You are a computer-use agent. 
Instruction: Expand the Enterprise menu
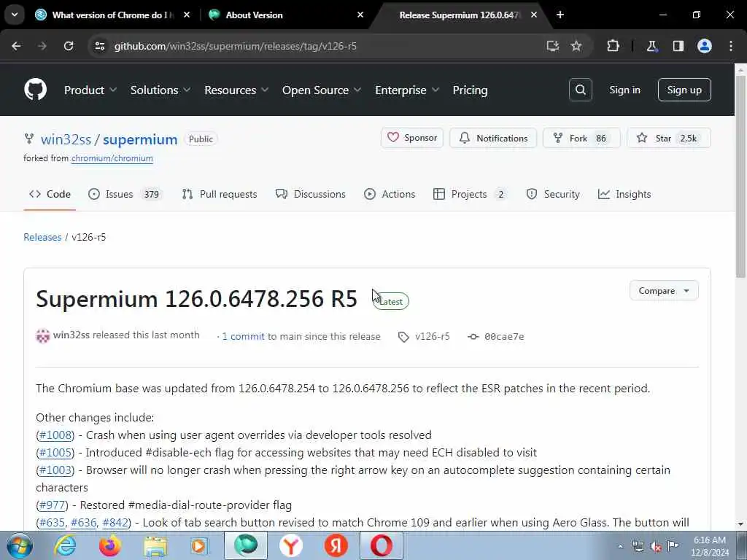(407, 90)
